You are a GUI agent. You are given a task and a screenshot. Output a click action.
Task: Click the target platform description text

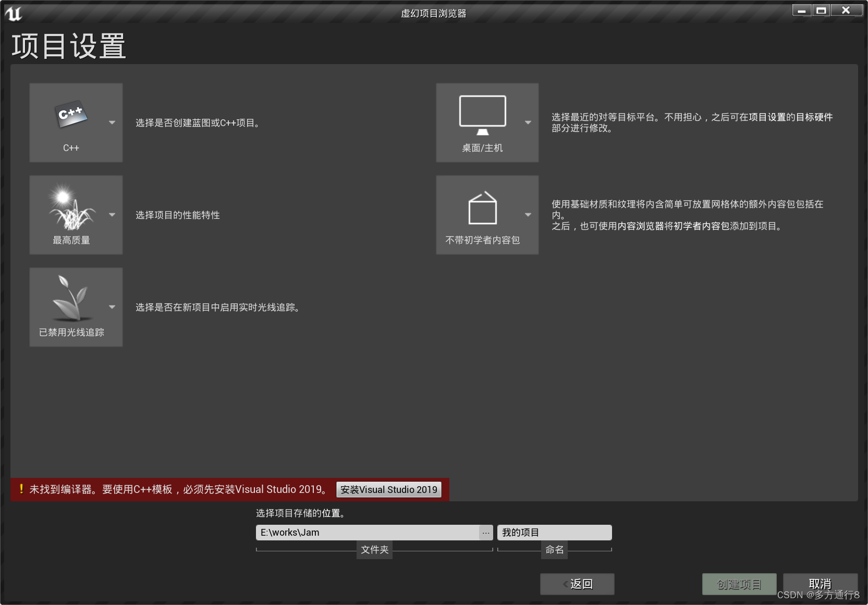[x=692, y=122]
